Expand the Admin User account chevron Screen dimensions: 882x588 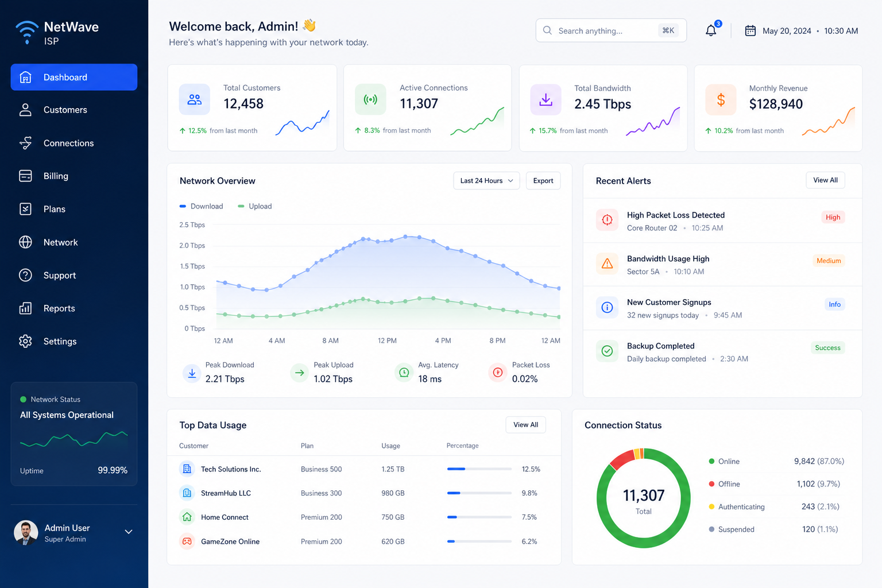(x=129, y=532)
